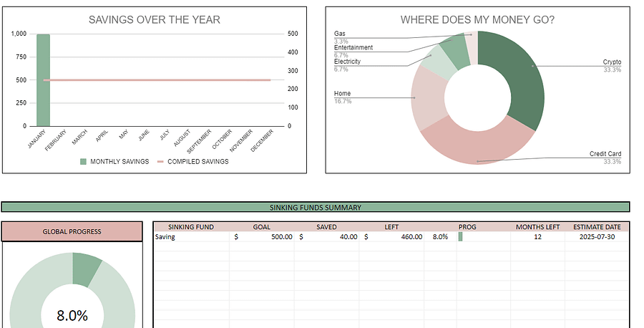Select the Saving fund name cell
Screen dimensions: 644x328
point(191,237)
